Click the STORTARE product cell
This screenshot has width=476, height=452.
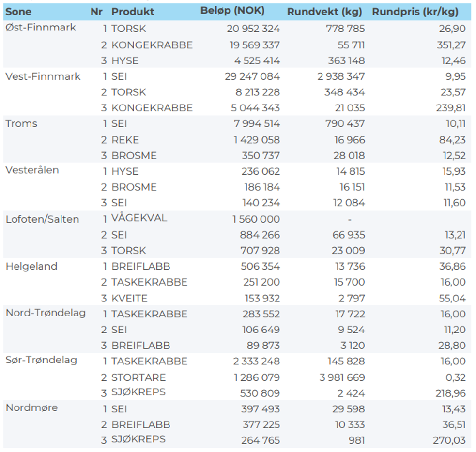[x=138, y=377]
